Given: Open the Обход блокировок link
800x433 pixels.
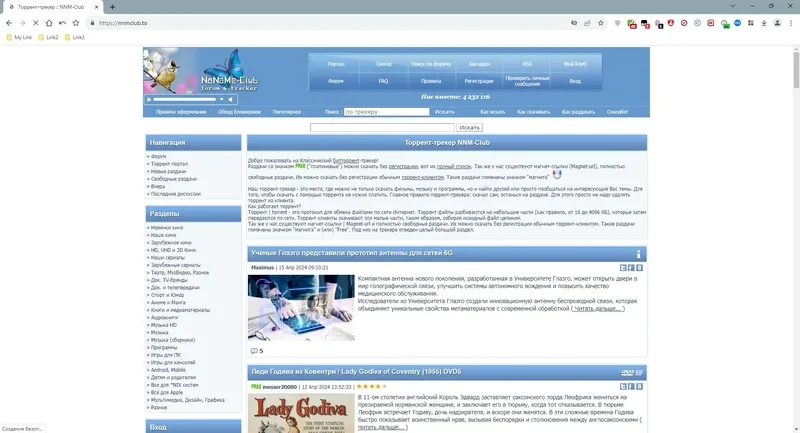Looking at the screenshot, I should coord(239,112).
